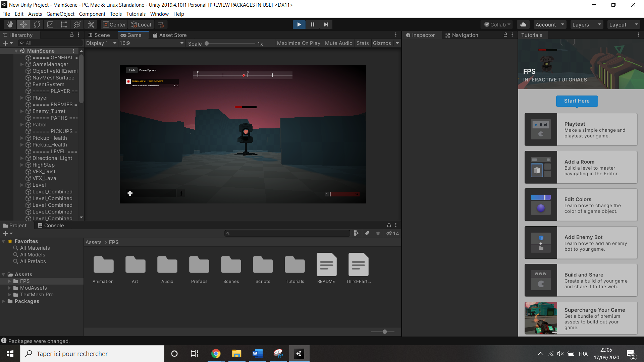Open the Add Enemy Bot tutorial
This screenshot has height=362, width=644.
[x=581, y=243]
